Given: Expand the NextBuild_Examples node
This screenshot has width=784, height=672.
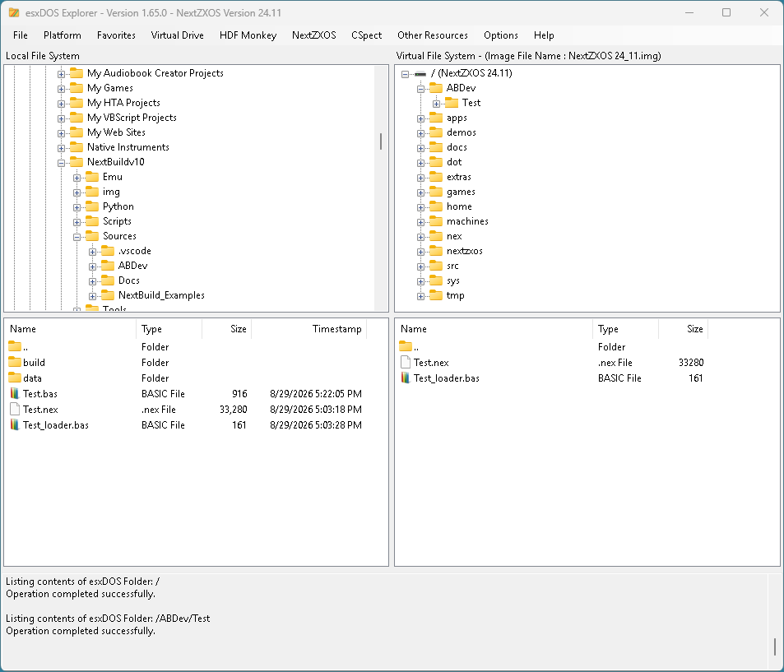Looking at the screenshot, I should pos(92,296).
